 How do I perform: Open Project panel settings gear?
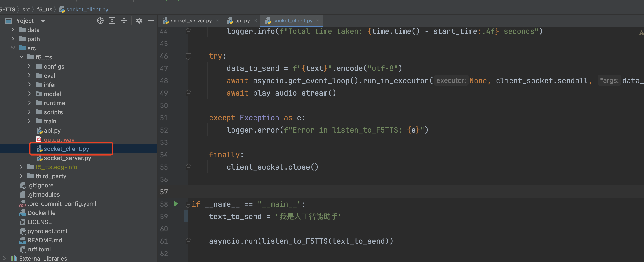tap(139, 21)
